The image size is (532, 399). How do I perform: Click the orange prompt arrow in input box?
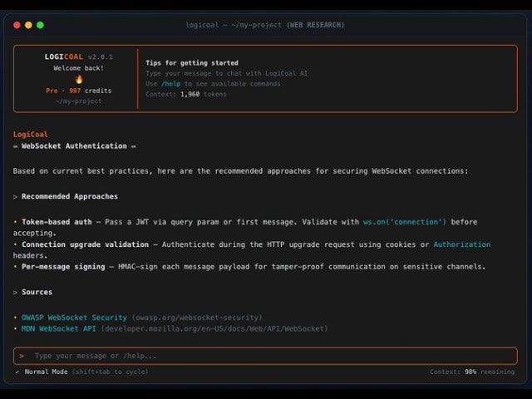[x=22, y=356]
